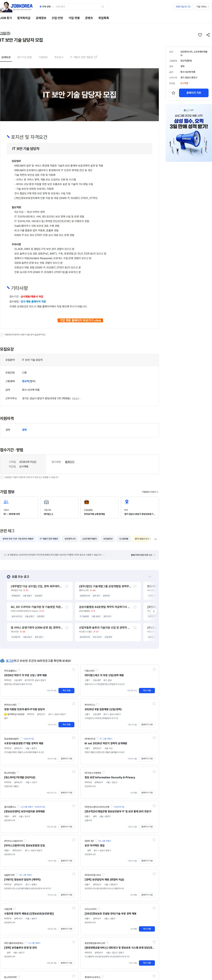Open the 합격축하금 menu
The height and width of the screenshot is (980, 212).
[x=24, y=18]
